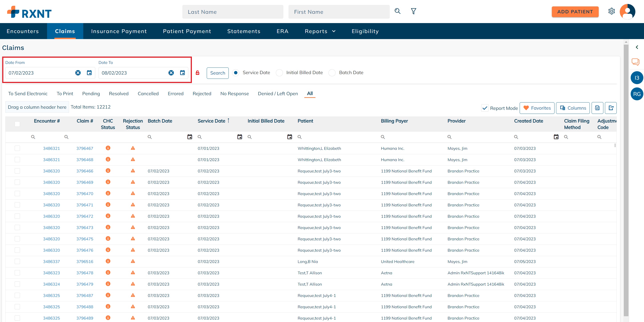Open the Date From calendar picker

89,73
